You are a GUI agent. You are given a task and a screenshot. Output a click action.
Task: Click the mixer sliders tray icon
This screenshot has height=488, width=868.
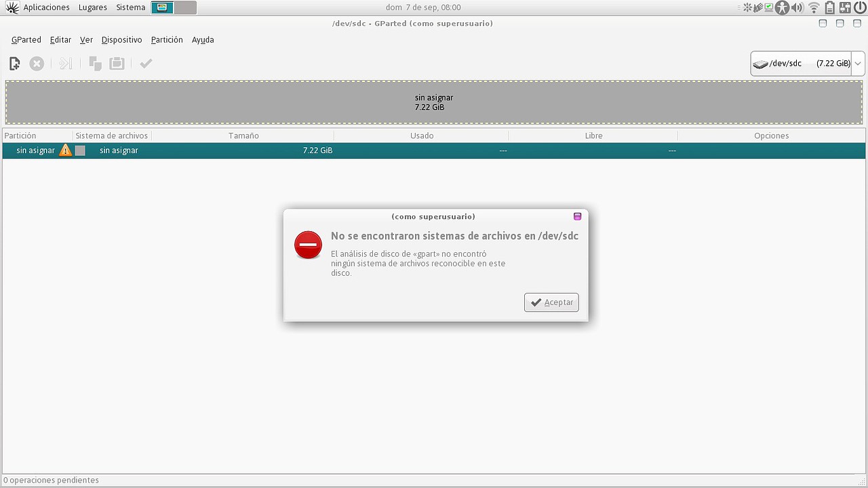(x=844, y=7)
